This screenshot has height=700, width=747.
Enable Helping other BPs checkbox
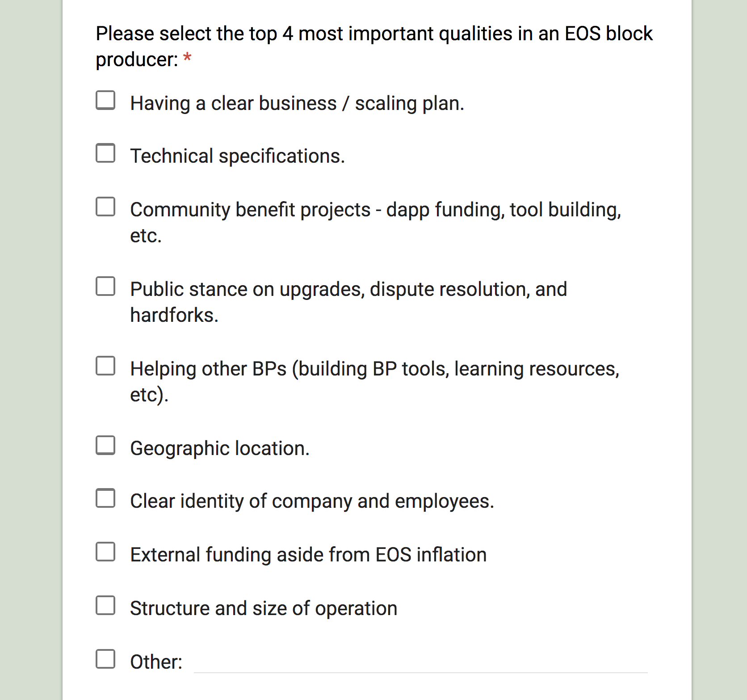pos(105,366)
